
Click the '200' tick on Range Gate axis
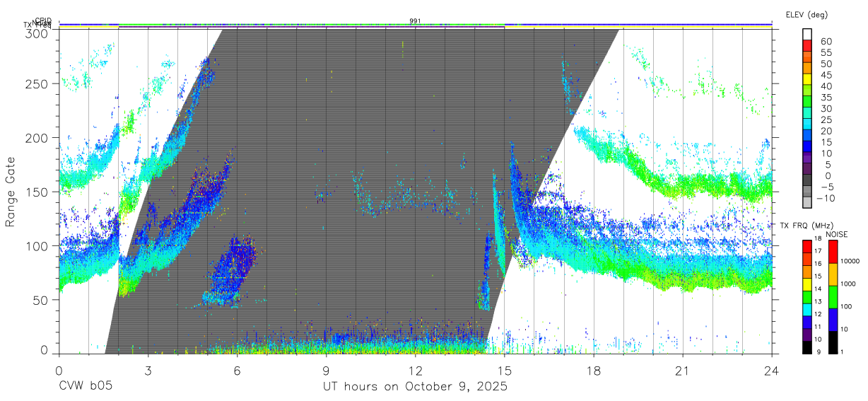tap(37, 138)
